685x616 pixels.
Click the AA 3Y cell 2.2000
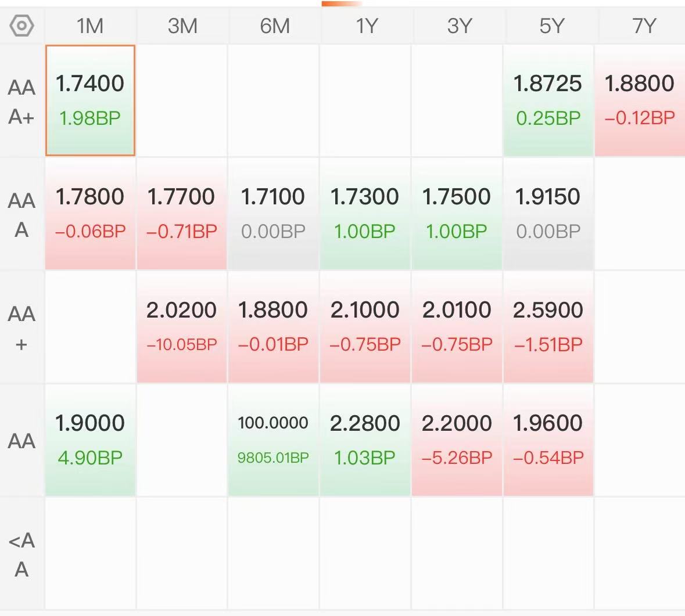pos(457,440)
